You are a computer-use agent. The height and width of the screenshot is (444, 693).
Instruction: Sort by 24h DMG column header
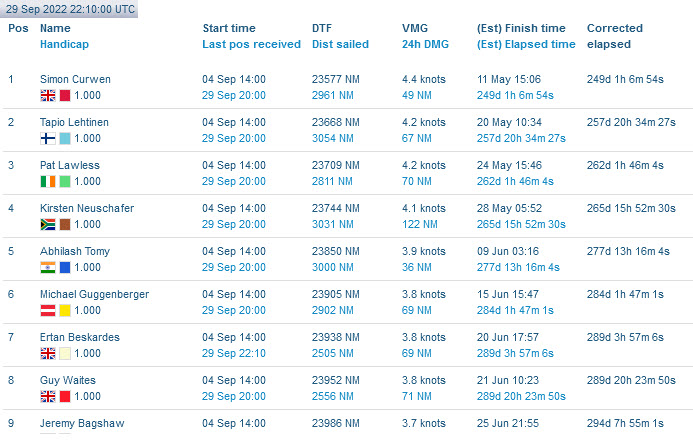point(425,44)
